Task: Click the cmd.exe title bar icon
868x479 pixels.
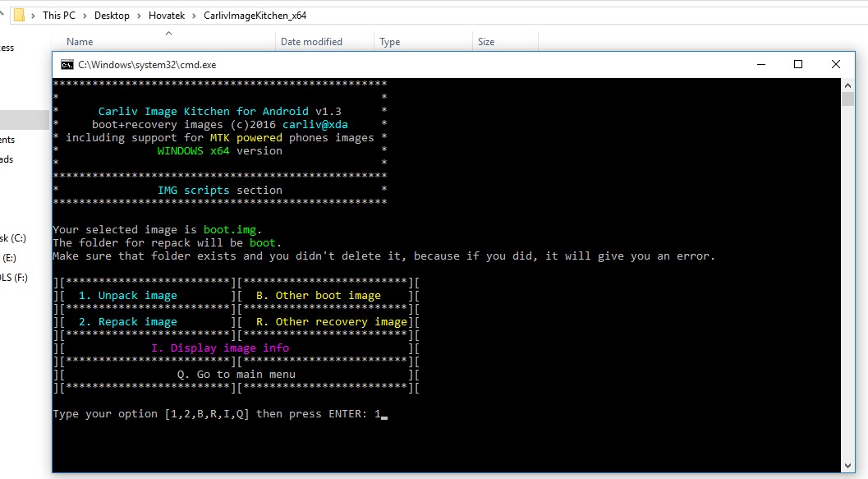Action: [x=67, y=65]
